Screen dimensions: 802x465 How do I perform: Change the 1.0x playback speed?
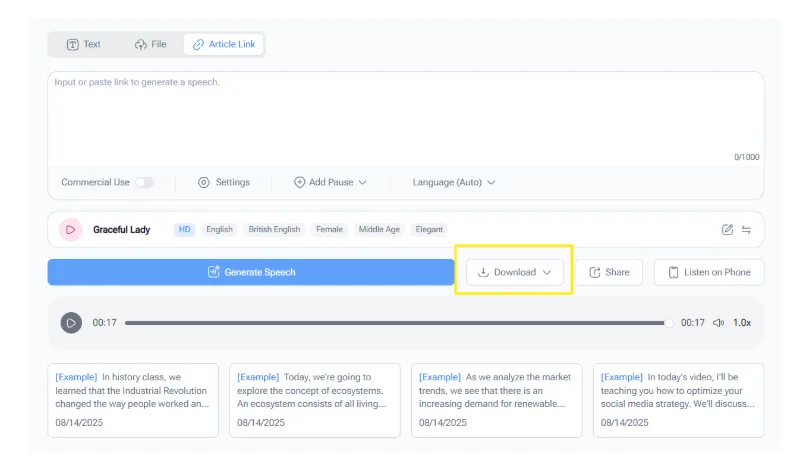741,323
